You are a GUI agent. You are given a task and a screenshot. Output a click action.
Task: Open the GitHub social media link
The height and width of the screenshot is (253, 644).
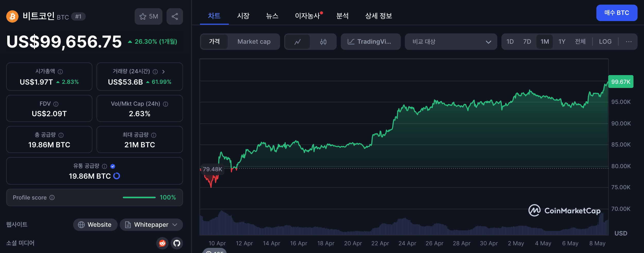[177, 243]
